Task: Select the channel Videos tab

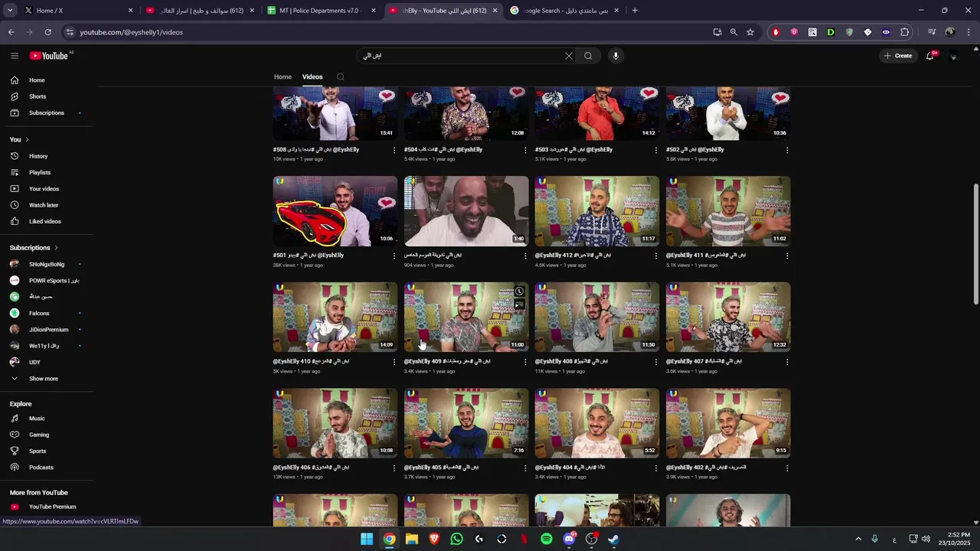Action: tap(312, 77)
